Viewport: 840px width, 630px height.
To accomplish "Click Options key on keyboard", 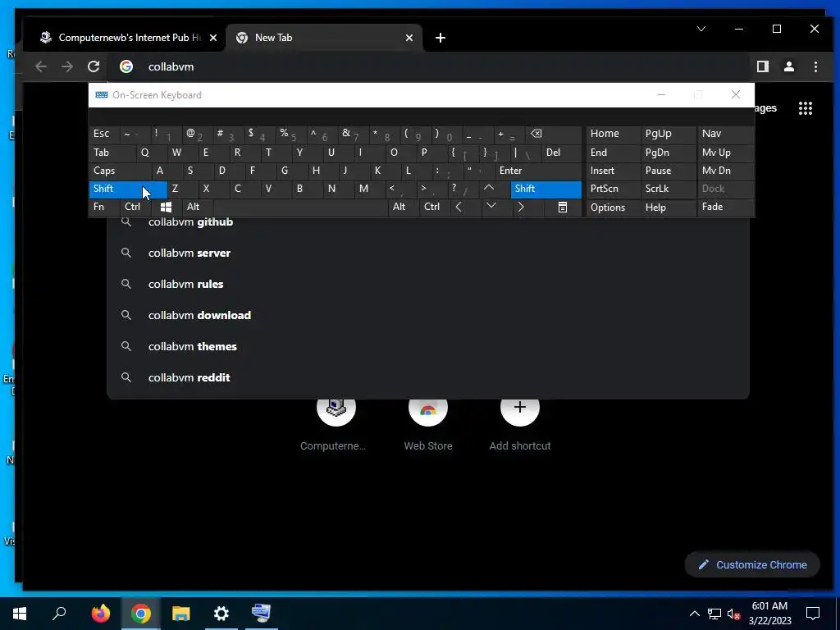I will (x=614, y=208).
